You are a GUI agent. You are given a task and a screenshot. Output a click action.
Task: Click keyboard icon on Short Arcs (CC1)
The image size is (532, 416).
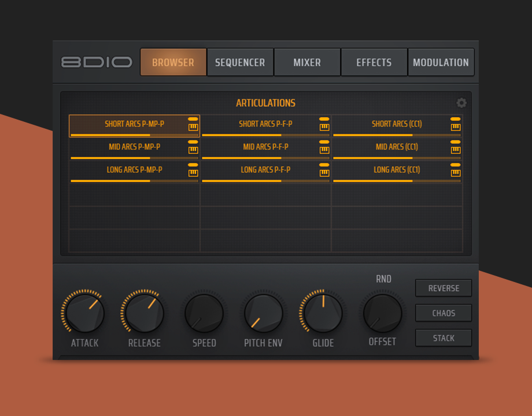(x=456, y=127)
